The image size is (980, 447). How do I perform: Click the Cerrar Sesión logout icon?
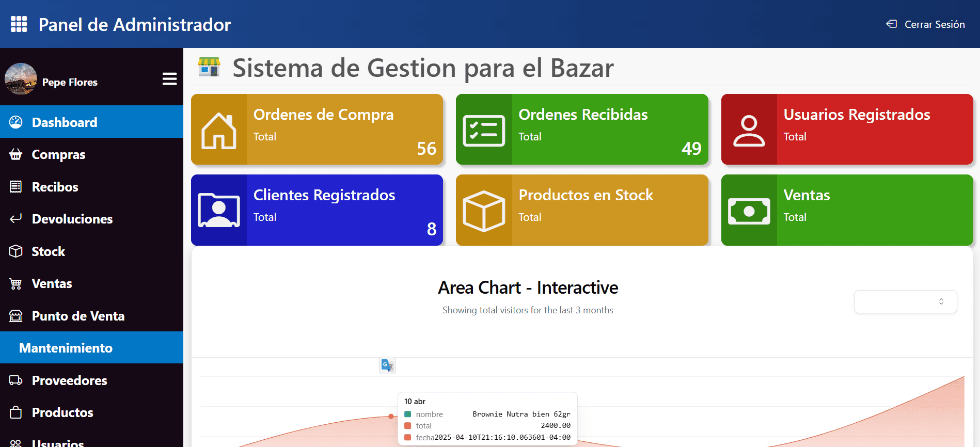click(x=891, y=24)
